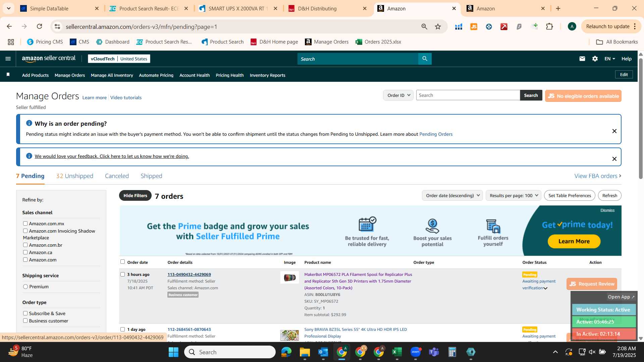
Task: Click the orange JS extension icon in the toolbar
Action: pyautogui.click(x=474, y=26)
